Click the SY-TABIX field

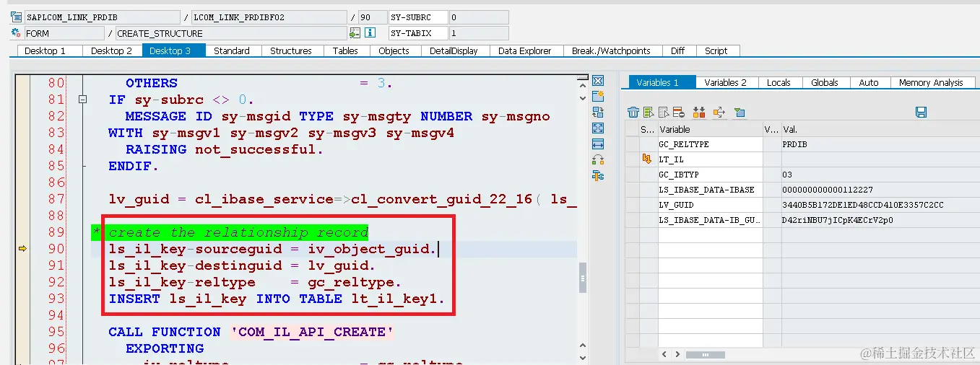(418, 33)
